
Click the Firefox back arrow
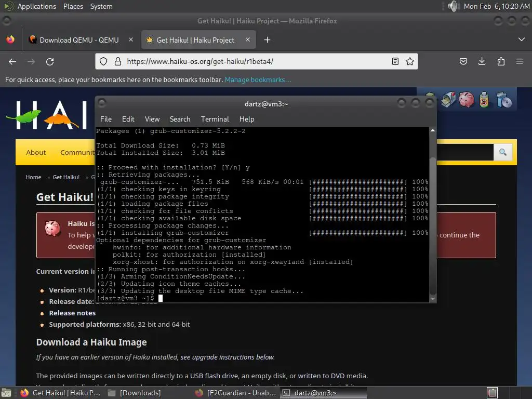coord(12,61)
